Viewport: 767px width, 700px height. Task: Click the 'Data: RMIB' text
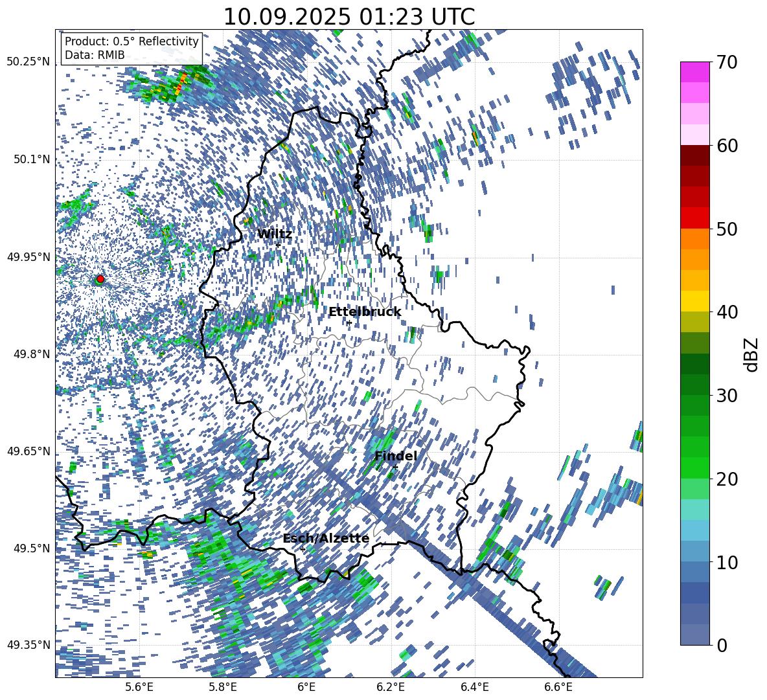[95, 55]
